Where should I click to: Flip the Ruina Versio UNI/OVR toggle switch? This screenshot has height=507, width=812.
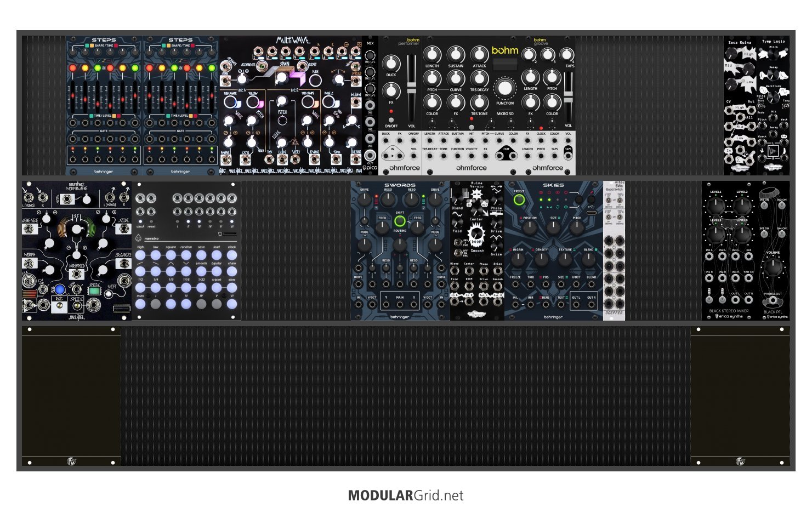coord(457,242)
